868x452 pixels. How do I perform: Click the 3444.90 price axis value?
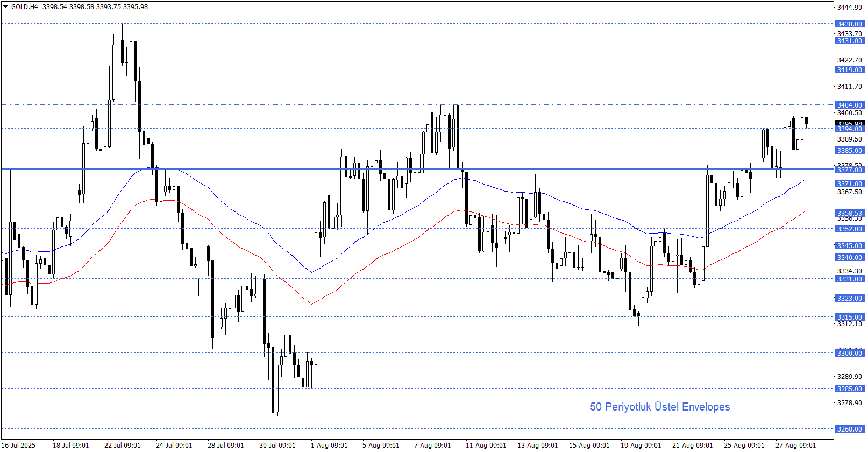click(850, 7)
